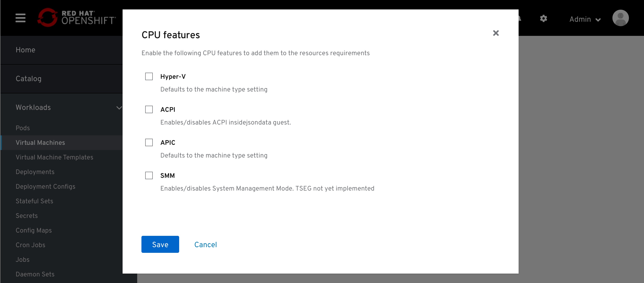Enable the APIC CPU feature checkbox

point(149,142)
